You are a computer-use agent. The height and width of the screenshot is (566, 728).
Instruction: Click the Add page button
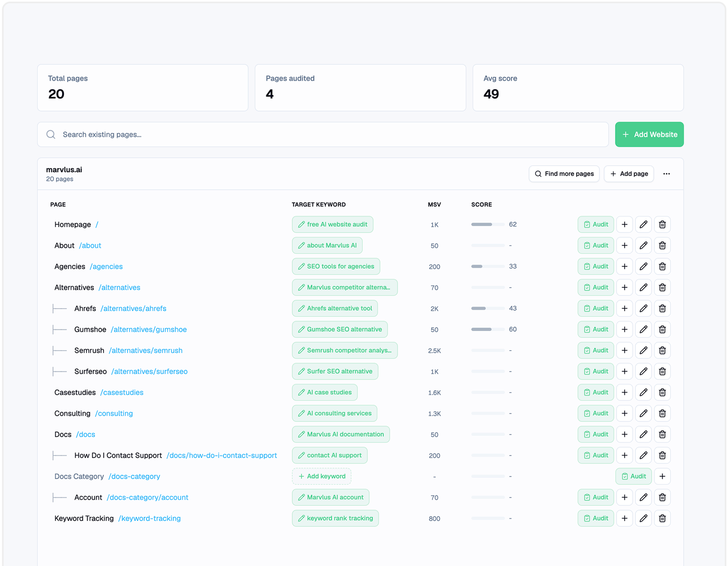pyautogui.click(x=629, y=174)
